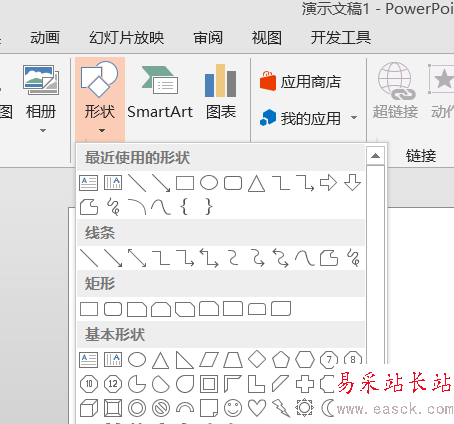Viewport: 454px width, 424px height.
Task: Select smiley face shape
Action: coord(233,408)
